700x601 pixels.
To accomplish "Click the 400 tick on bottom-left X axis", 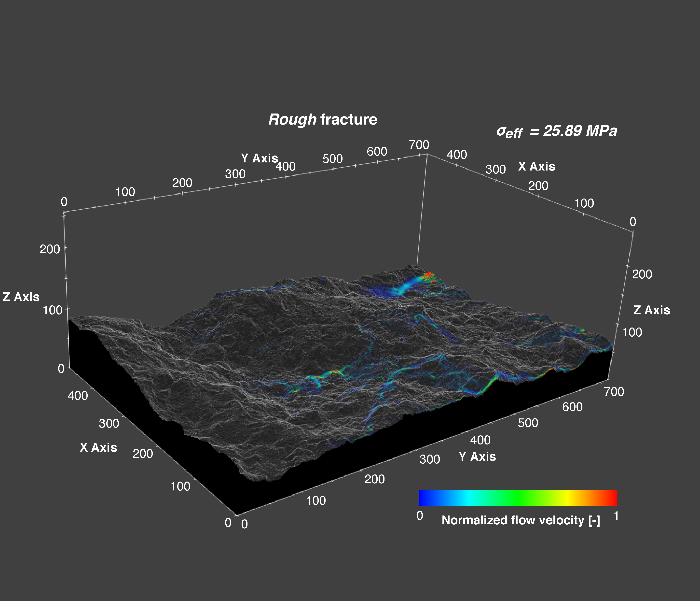I will [78, 396].
